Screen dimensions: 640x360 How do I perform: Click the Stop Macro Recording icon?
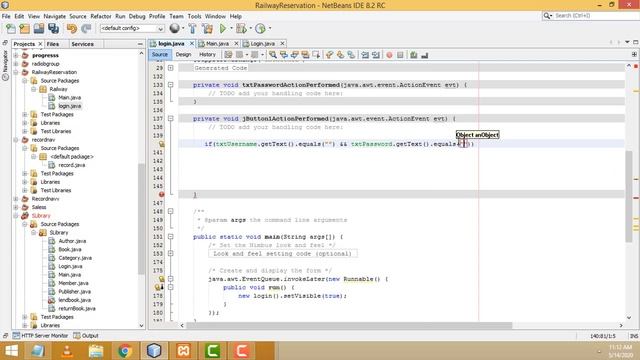click(x=400, y=55)
